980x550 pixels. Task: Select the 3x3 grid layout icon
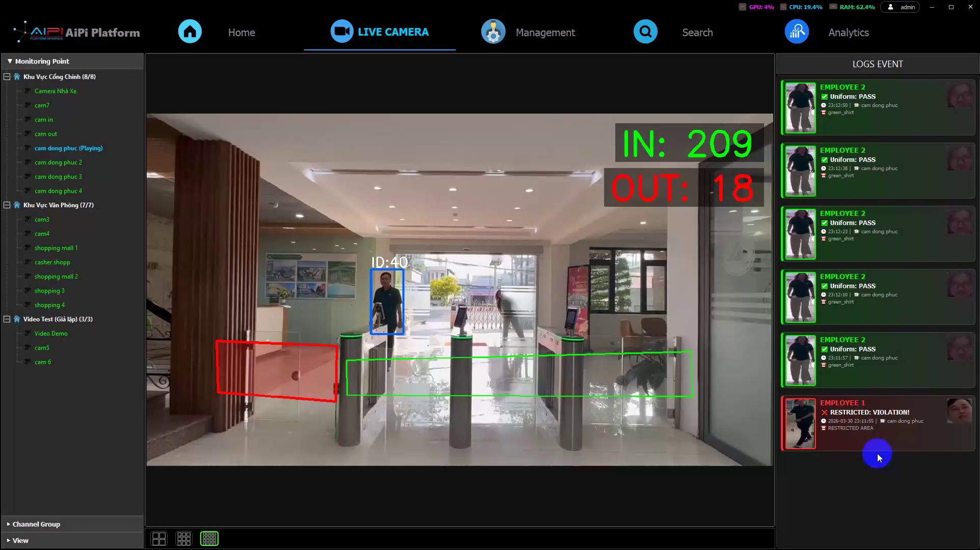(184, 538)
